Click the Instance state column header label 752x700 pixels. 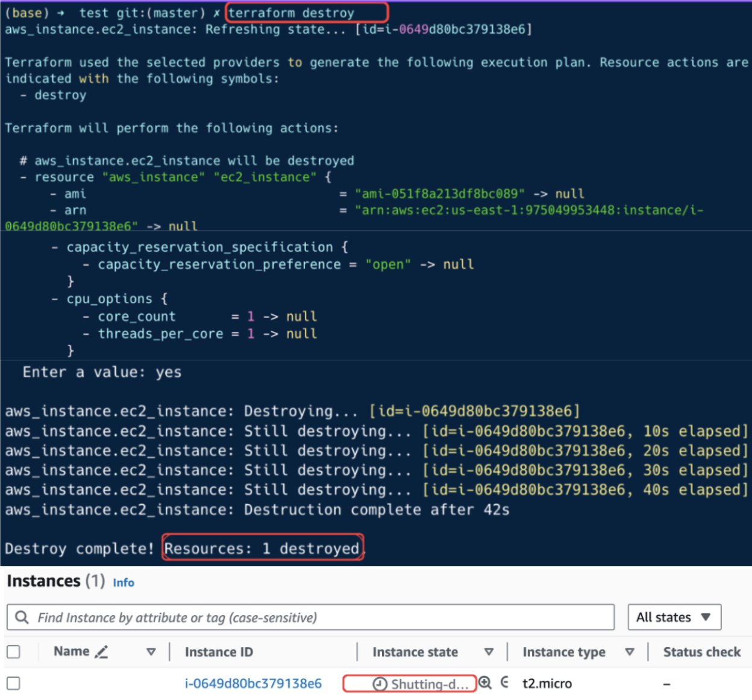415,652
